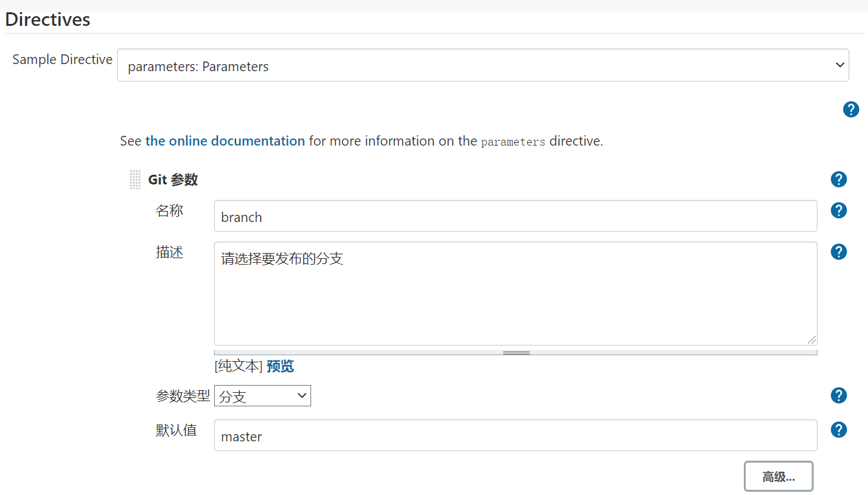868x495 pixels.
Task: Click the resize bar under 描述 textarea
Action: point(515,353)
